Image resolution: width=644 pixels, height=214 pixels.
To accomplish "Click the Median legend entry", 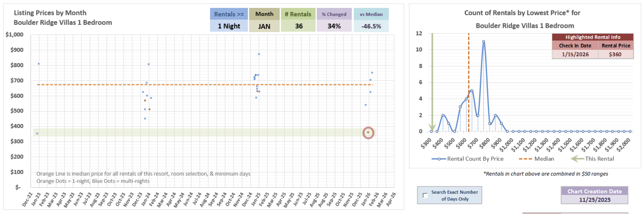I will coord(536,159).
